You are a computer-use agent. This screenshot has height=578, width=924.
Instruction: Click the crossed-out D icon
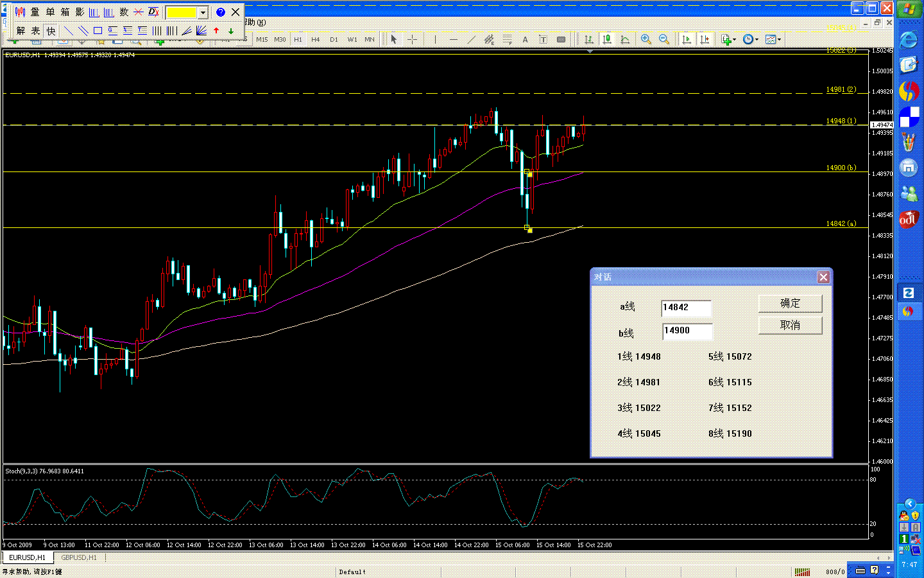[154, 12]
